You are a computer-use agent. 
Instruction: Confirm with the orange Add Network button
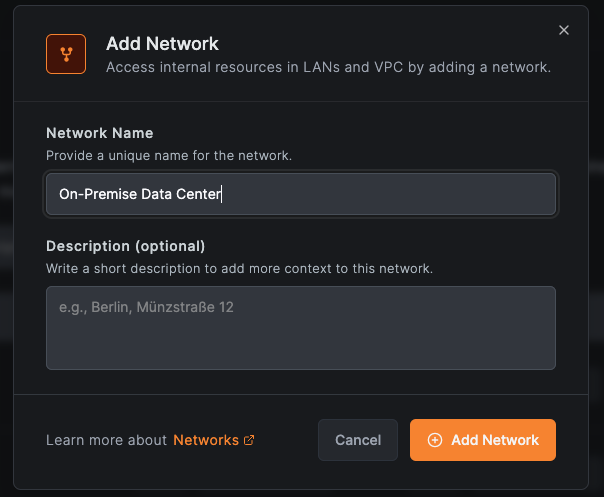pos(483,440)
